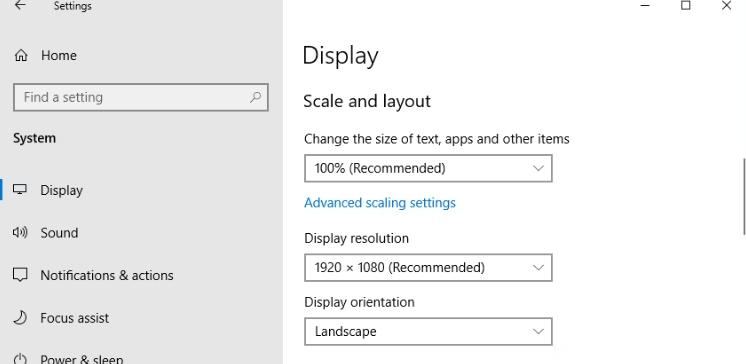Click the Power & sleep icon

pyautogui.click(x=20, y=359)
